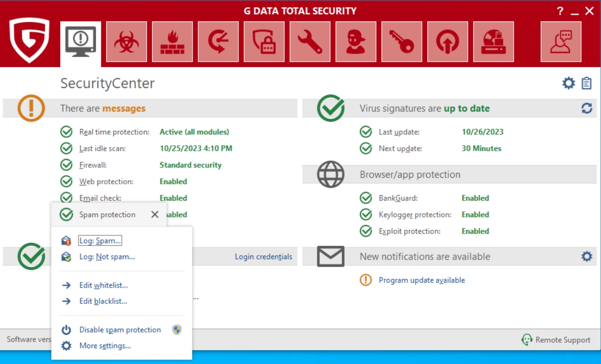Open Log: Spam entry
The image size is (601, 364).
pos(100,241)
